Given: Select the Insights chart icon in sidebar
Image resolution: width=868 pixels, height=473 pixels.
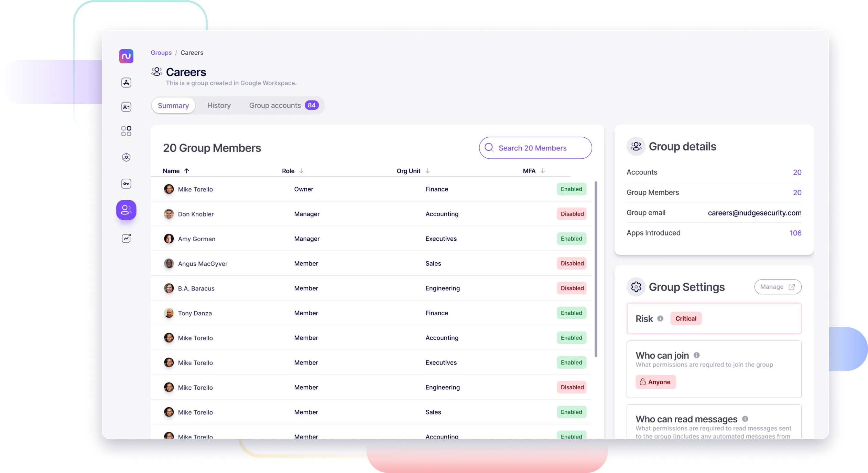Looking at the screenshot, I should (x=126, y=238).
